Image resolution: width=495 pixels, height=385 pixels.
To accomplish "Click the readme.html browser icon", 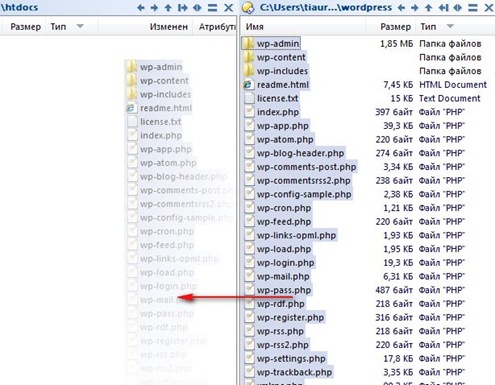I will [x=248, y=84].
